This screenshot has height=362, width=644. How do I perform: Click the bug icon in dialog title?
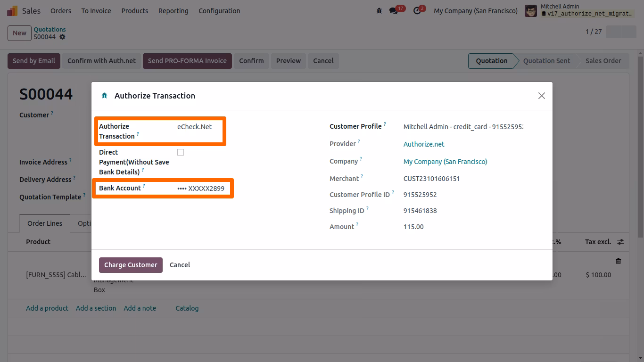tap(104, 96)
